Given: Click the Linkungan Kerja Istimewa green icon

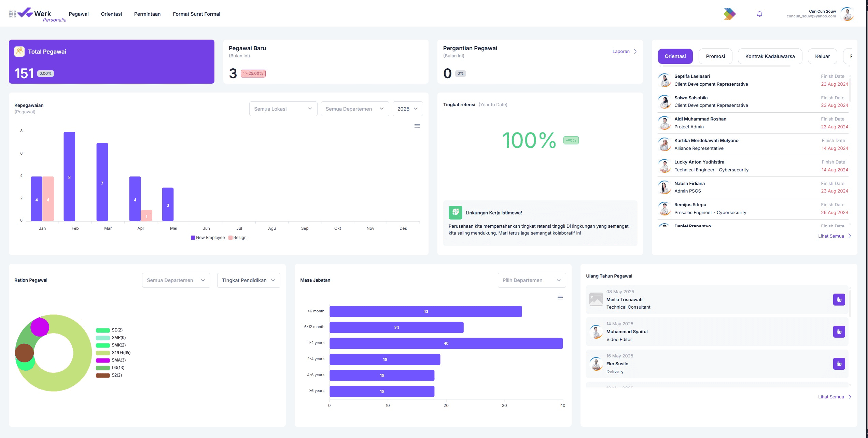Looking at the screenshot, I should [x=455, y=212].
